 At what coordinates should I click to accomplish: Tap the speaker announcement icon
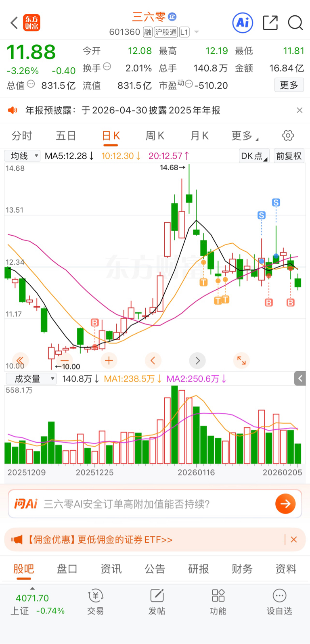(x=13, y=110)
